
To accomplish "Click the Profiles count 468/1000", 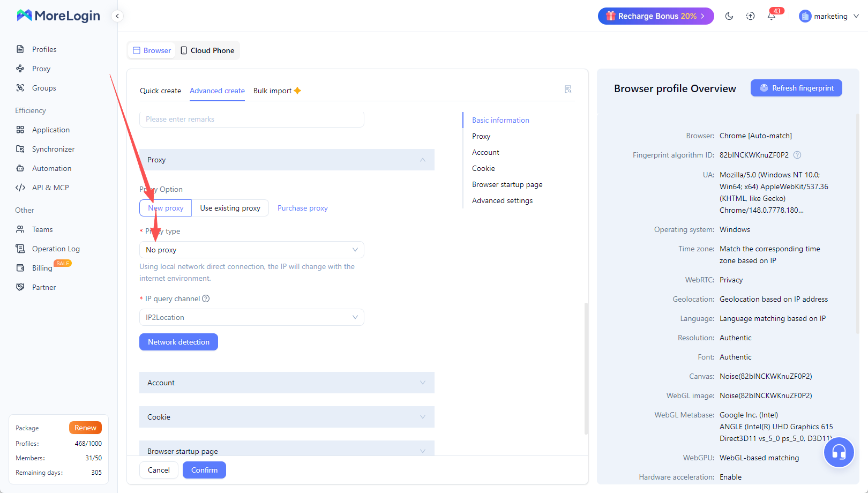I will coord(88,444).
